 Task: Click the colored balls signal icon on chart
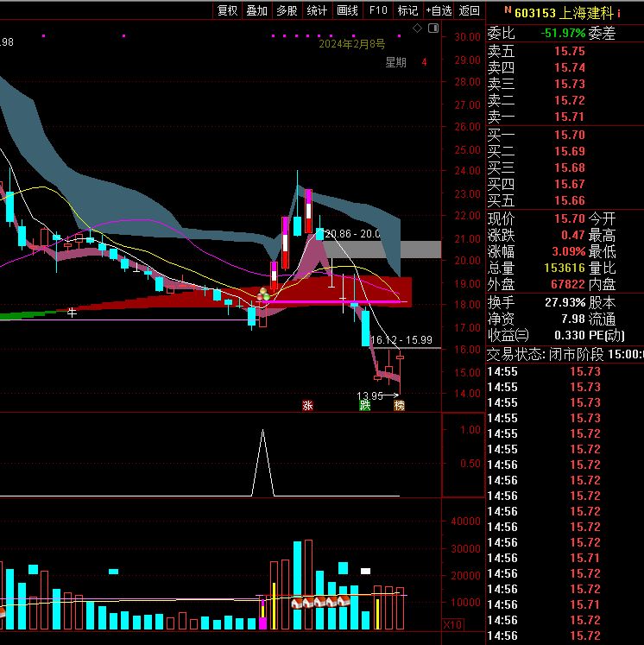pos(263,294)
